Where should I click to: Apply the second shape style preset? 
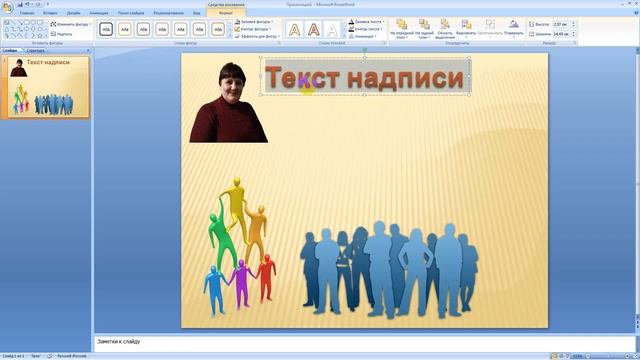coord(124,29)
